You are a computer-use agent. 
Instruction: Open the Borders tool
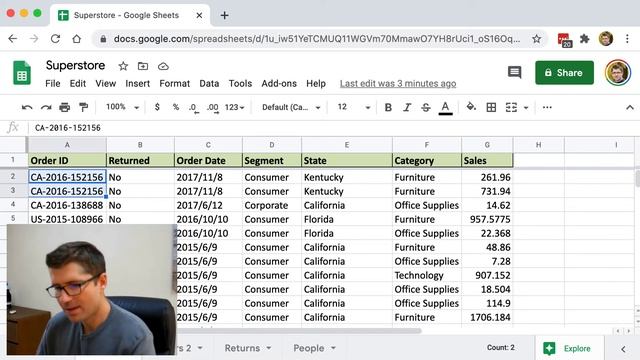click(491, 107)
